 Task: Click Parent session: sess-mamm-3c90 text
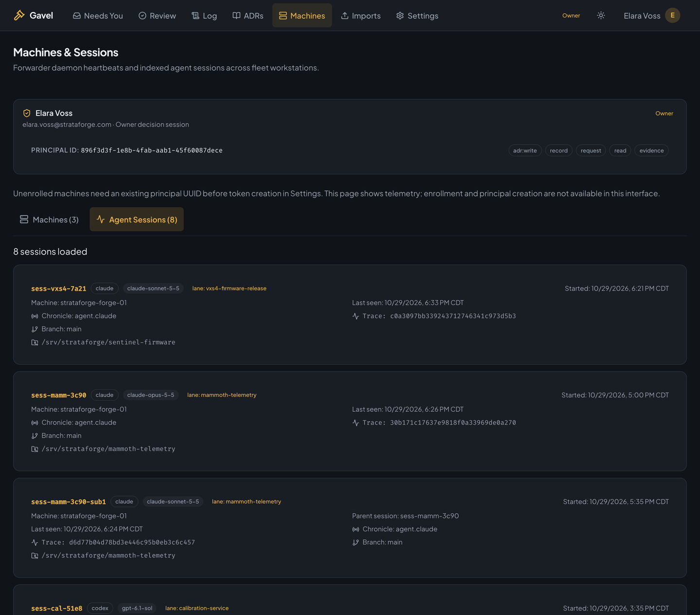(x=405, y=516)
